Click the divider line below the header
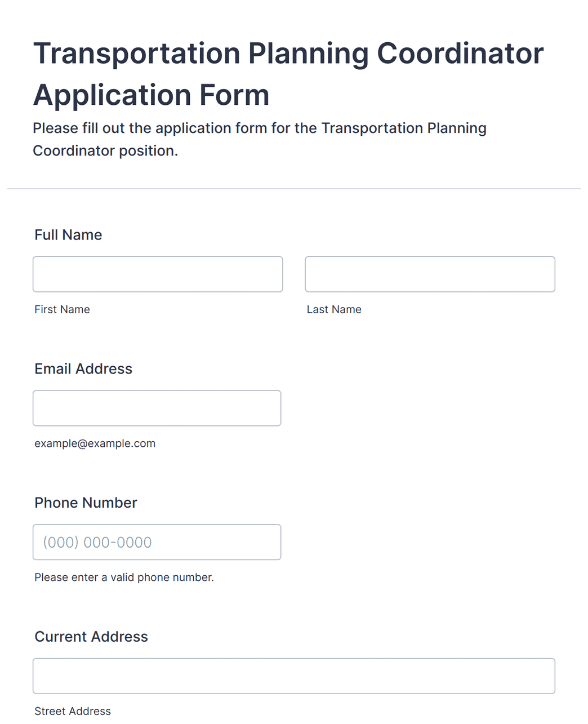This screenshot has height=724, width=588. [294, 189]
